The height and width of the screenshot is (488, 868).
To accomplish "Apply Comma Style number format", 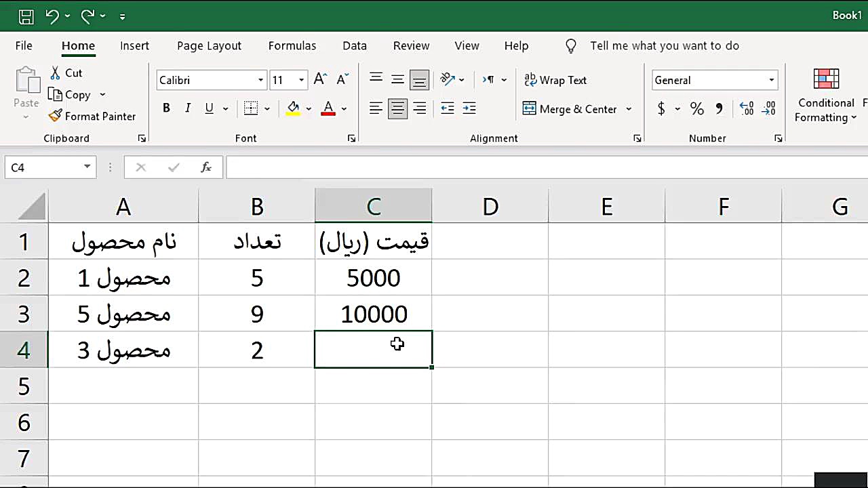I will (x=719, y=108).
